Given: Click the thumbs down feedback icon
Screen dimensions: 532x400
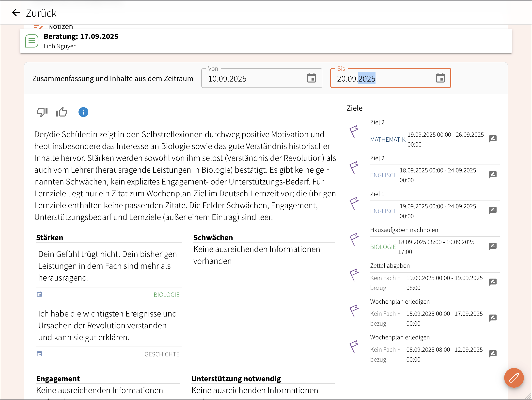Looking at the screenshot, I should (x=42, y=112).
